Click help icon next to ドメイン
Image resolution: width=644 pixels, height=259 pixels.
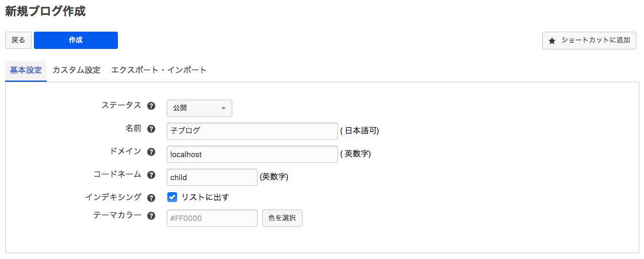coord(151,152)
